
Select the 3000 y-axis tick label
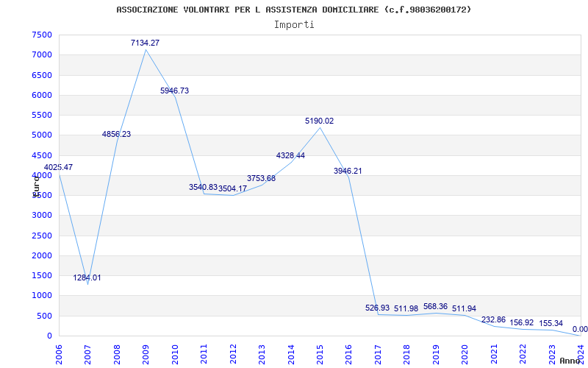click(x=42, y=216)
